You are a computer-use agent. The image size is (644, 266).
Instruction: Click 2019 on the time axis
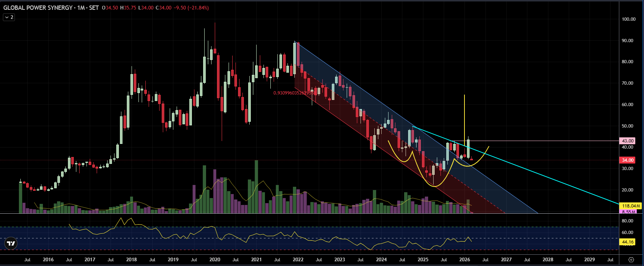point(173,259)
